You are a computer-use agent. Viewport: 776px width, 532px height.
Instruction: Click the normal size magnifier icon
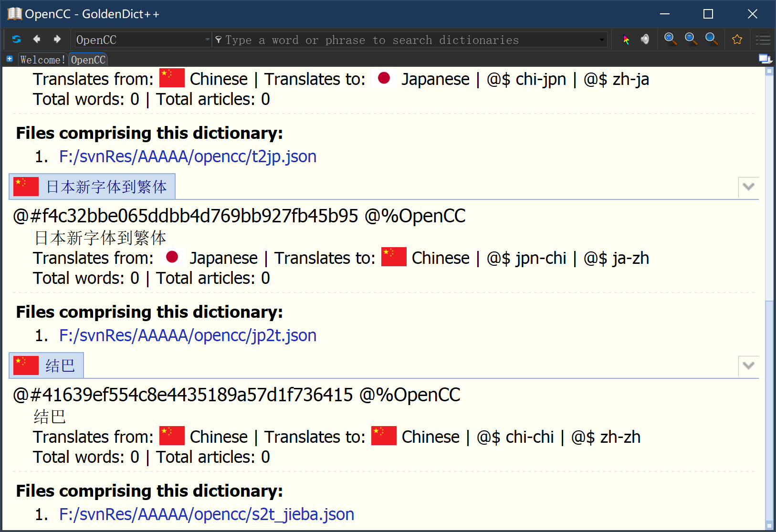pos(712,39)
